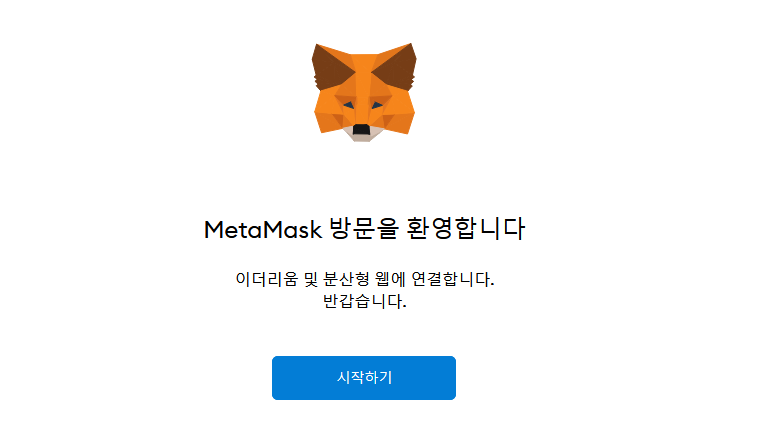Click the word 분산형 in the subtitle
This screenshot has height=441, width=768.
(x=346, y=279)
